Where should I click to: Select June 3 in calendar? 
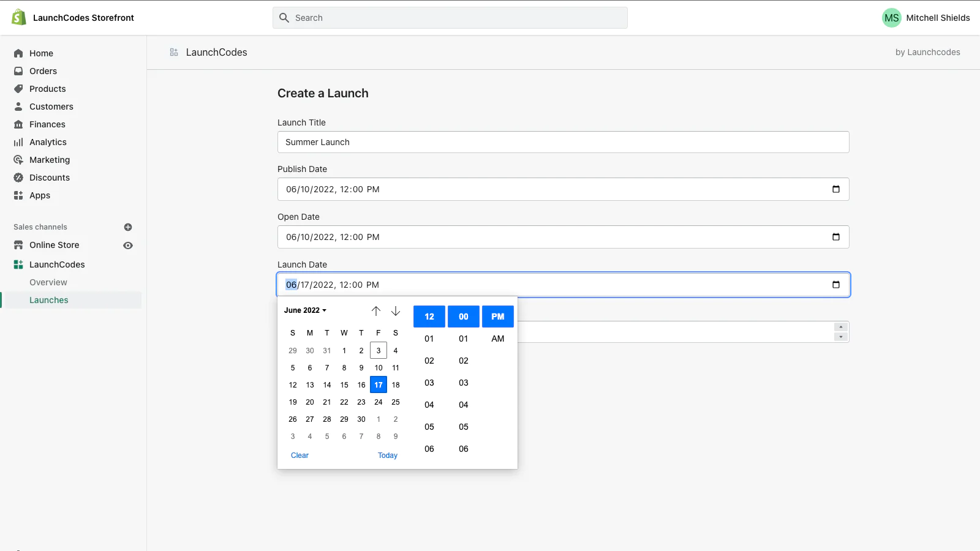point(379,351)
